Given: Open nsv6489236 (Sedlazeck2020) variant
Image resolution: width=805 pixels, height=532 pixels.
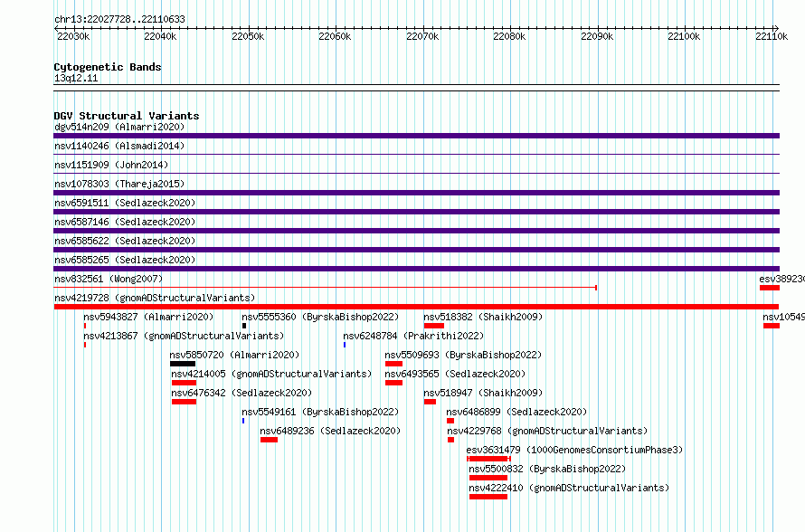Looking at the screenshot, I should pos(330,431).
